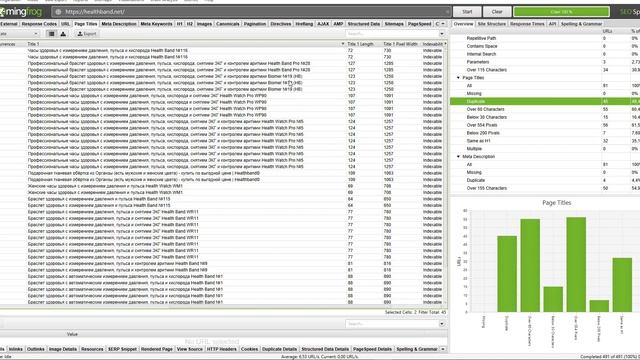Click the green crawl progress bar
Viewport: 640px width, 360px height.
point(561,12)
